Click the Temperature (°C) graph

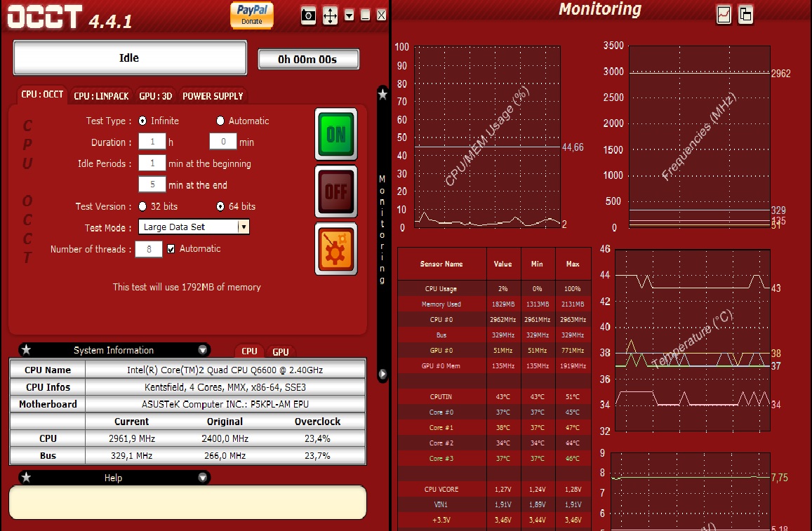[693, 340]
